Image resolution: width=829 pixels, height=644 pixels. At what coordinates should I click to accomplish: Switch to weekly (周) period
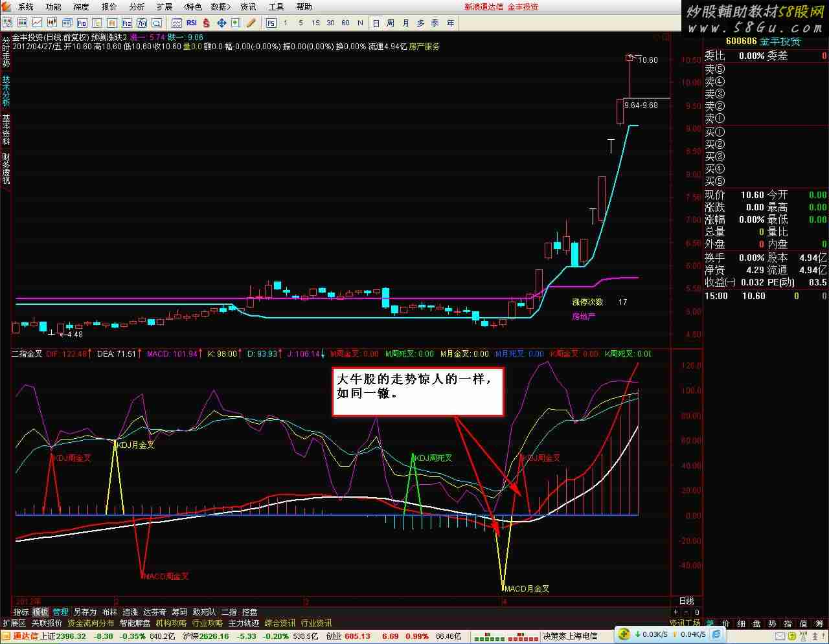(x=391, y=23)
